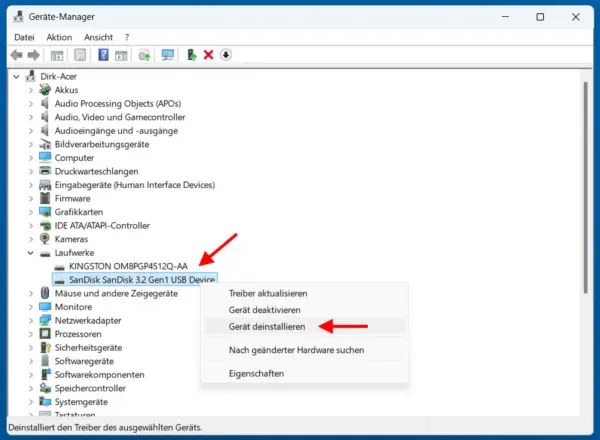This screenshot has height=440, width=600.
Task: Click the blue Help question-mark toolbar icon
Action: 103,55
